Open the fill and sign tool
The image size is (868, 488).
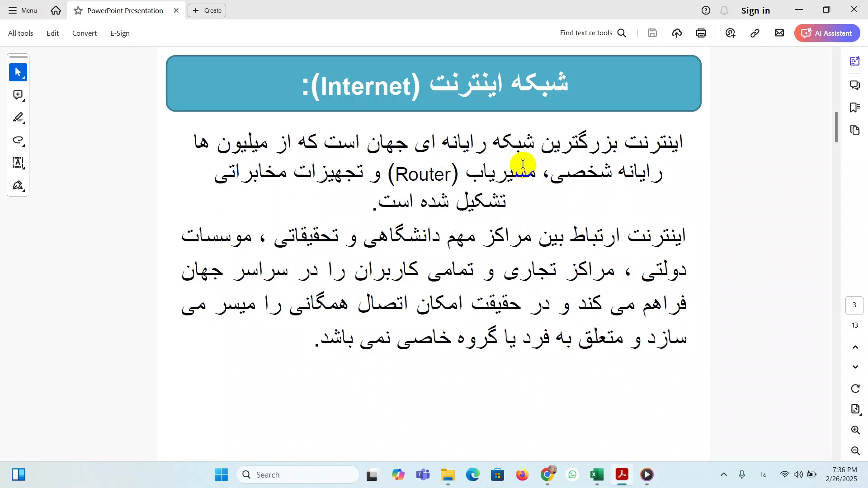point(18,186)
